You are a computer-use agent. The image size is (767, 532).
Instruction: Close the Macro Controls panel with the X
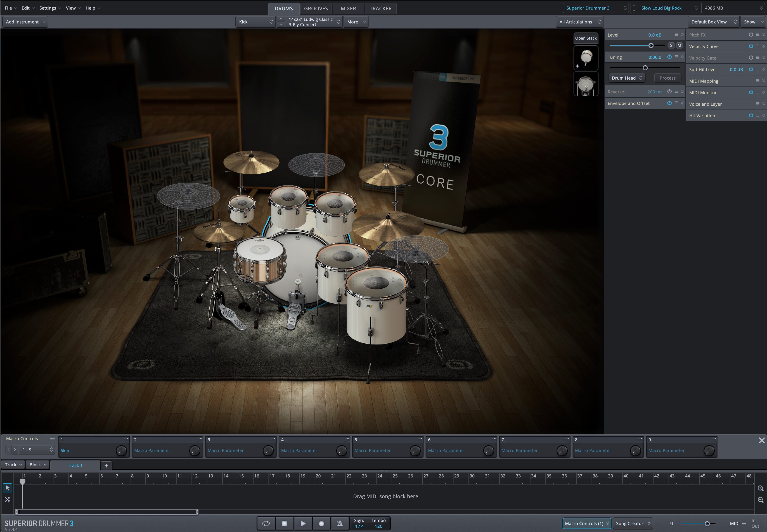pos(761,440)
